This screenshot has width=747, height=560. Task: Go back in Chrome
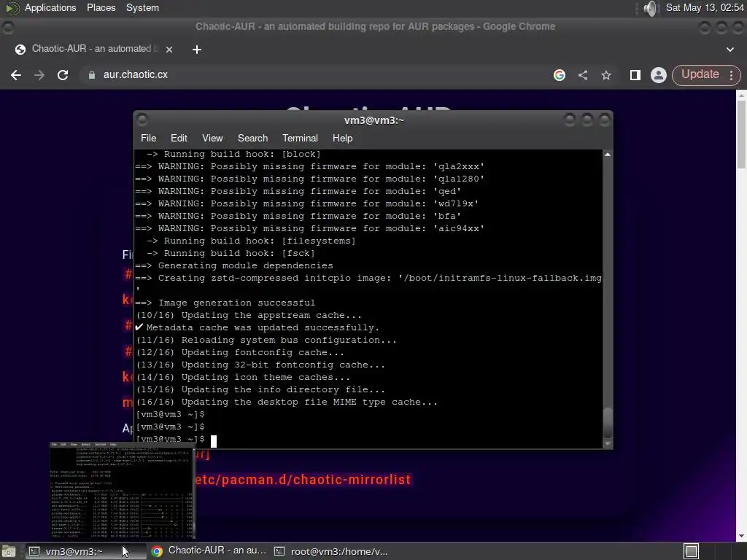coord(16,75)
